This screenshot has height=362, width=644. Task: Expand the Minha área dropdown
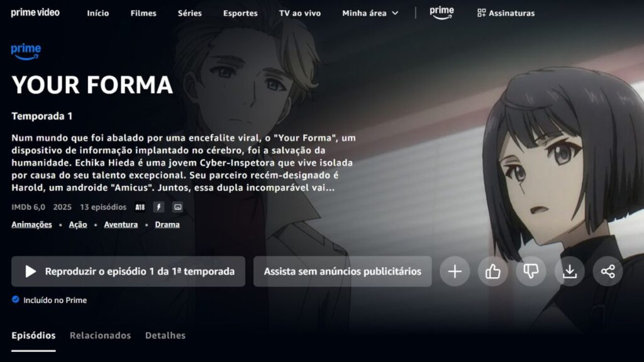point(370,13)
